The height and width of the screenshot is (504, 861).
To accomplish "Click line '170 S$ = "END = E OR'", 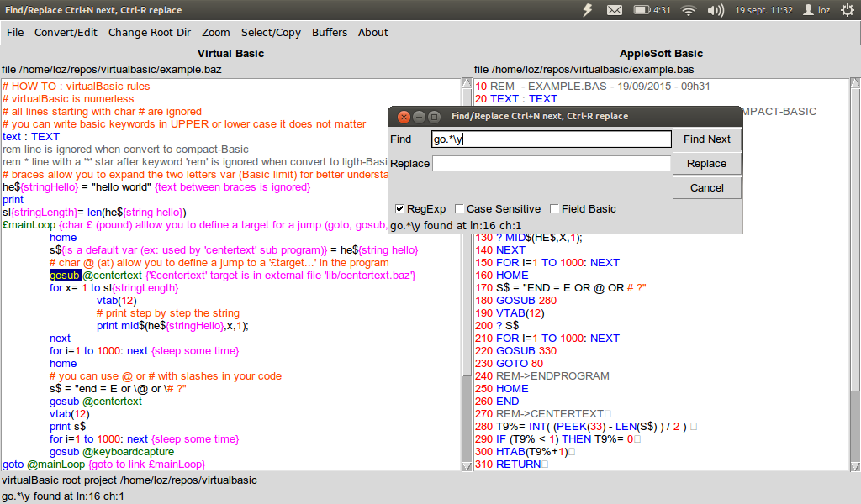I will pos(561,288).
